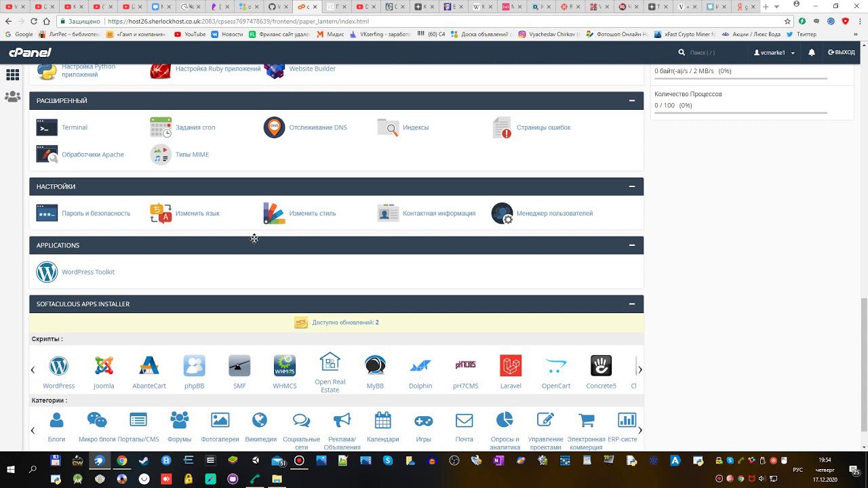Log out with ВЫХОД button
868x488 pixels.
(841, 52)
